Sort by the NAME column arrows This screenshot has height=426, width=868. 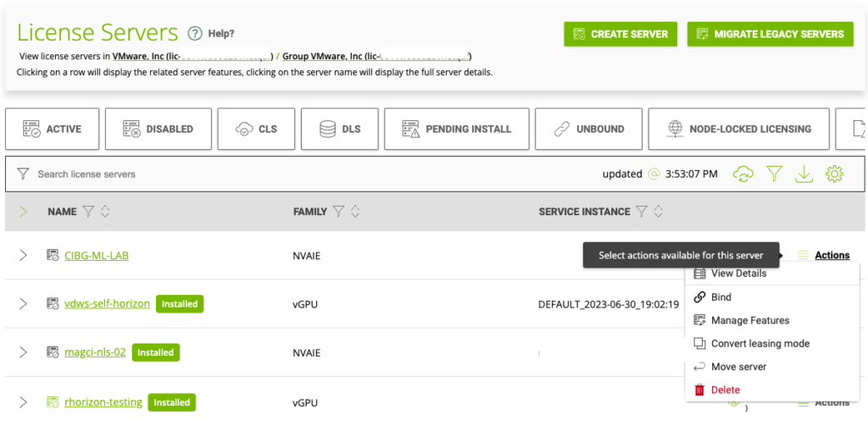(x=105, y=212)
